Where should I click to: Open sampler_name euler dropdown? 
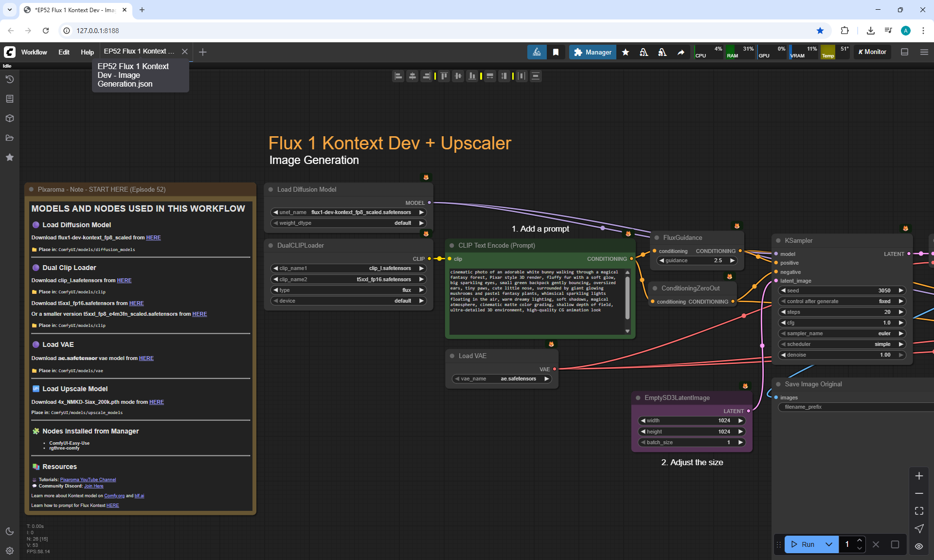pos(843,333)
